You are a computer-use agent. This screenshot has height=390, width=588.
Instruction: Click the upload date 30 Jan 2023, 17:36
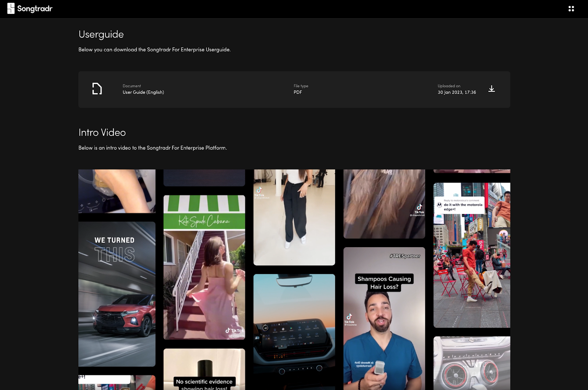[x=457, y=92]
